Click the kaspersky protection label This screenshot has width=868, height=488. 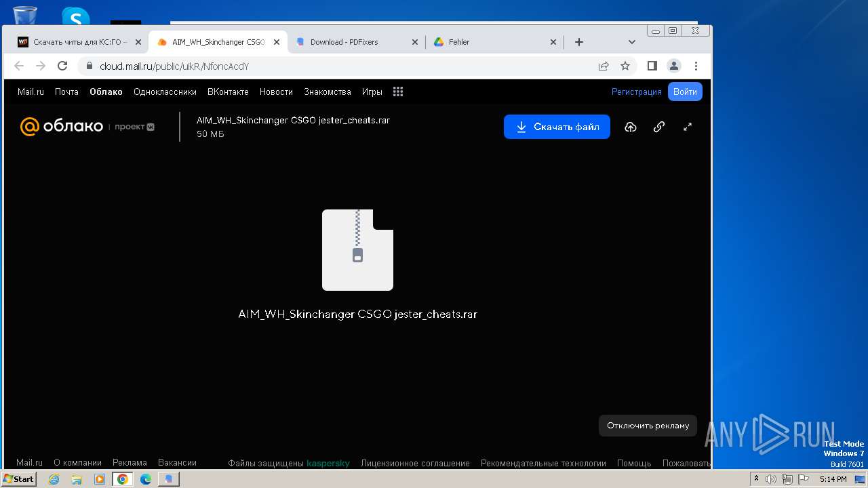[328, 464]
